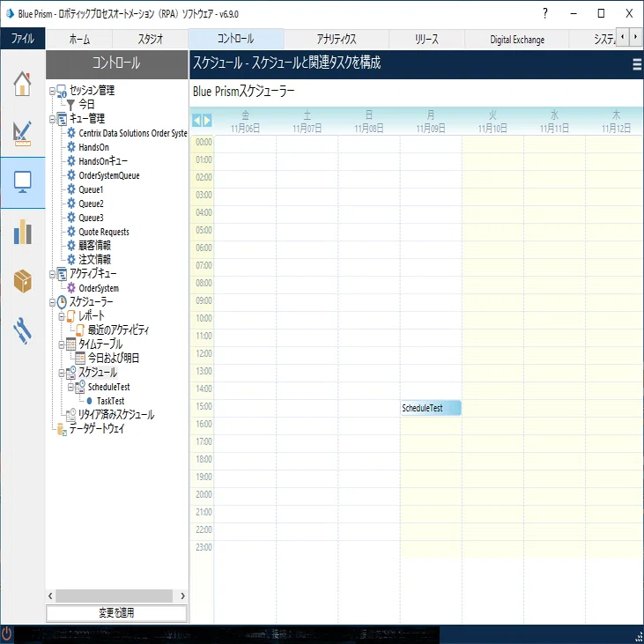Switch to the アナリティクス tab
The image size is (644, 644).
click(x=336, y=39)
